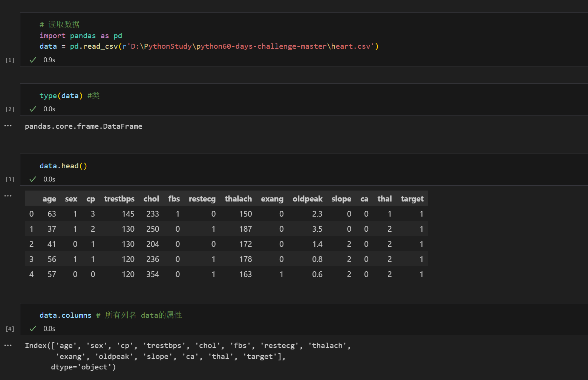Click success checkmark of cell 4

(x=33, y=328)
